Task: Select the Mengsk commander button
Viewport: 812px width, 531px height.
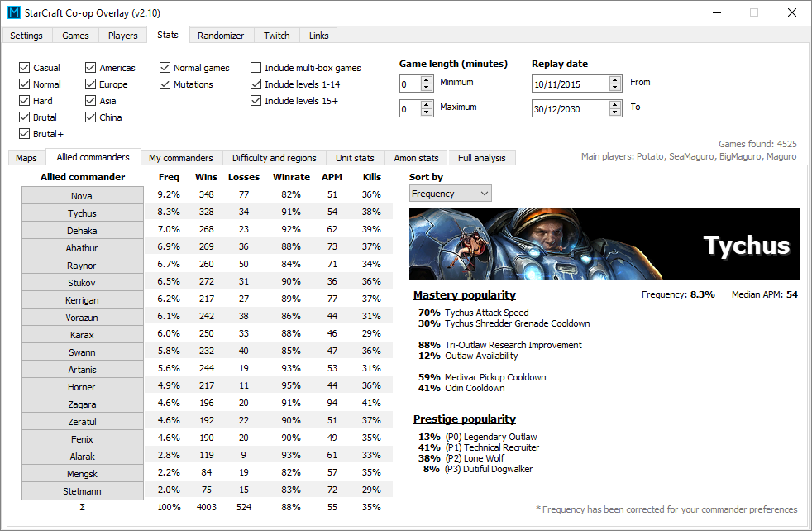Action: [83, 473]
